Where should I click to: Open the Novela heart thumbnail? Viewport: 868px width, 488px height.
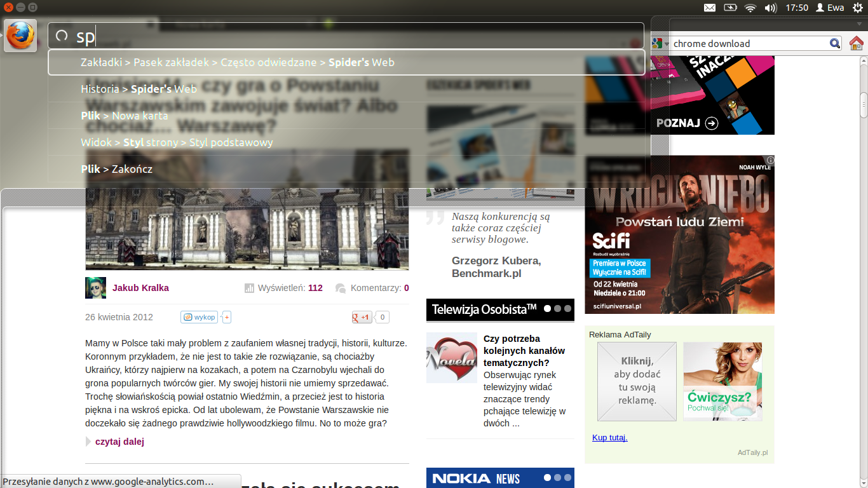(452, 358)
